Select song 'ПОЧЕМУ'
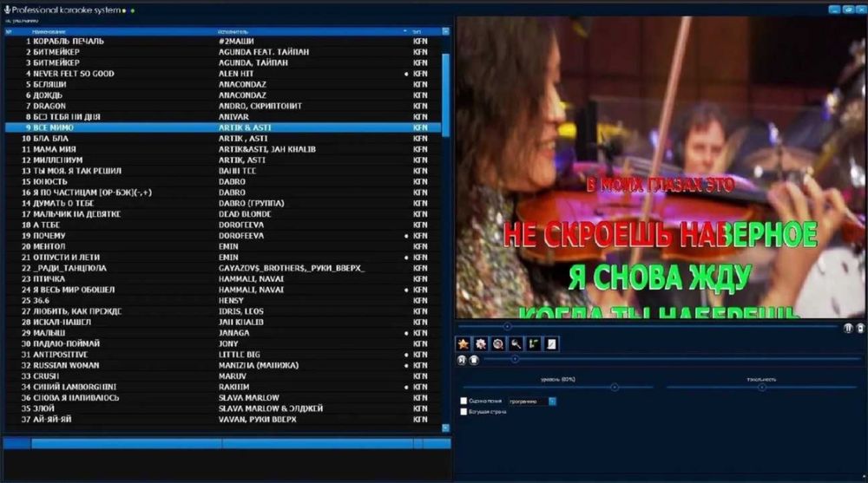 [49, 236]
